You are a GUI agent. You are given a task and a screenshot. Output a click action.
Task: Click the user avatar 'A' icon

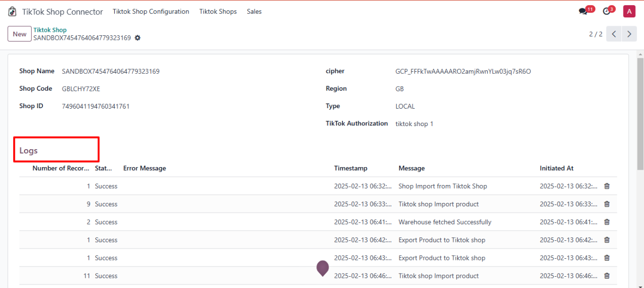tap(629, 11)
